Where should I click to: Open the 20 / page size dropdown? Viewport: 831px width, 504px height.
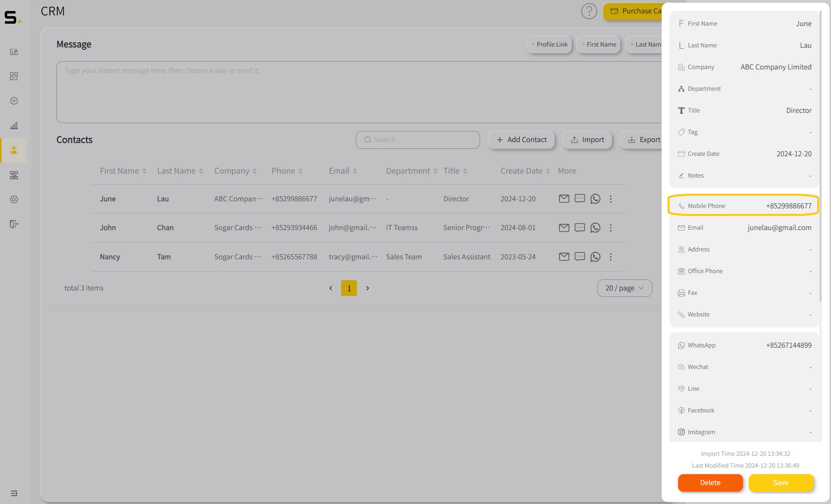click(625, 288)
